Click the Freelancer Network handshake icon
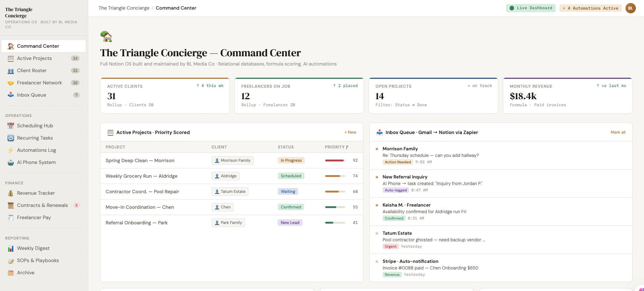This screenshot has height=291, width=644. click(11, 83)
